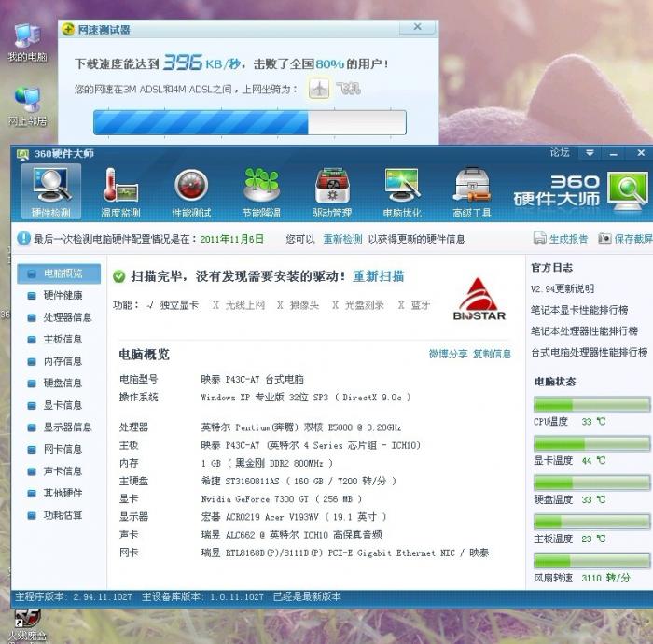Screen dimensions: 653x644
Task: Open the 温度监测 temperature monitor
Action: click(120, 192)
